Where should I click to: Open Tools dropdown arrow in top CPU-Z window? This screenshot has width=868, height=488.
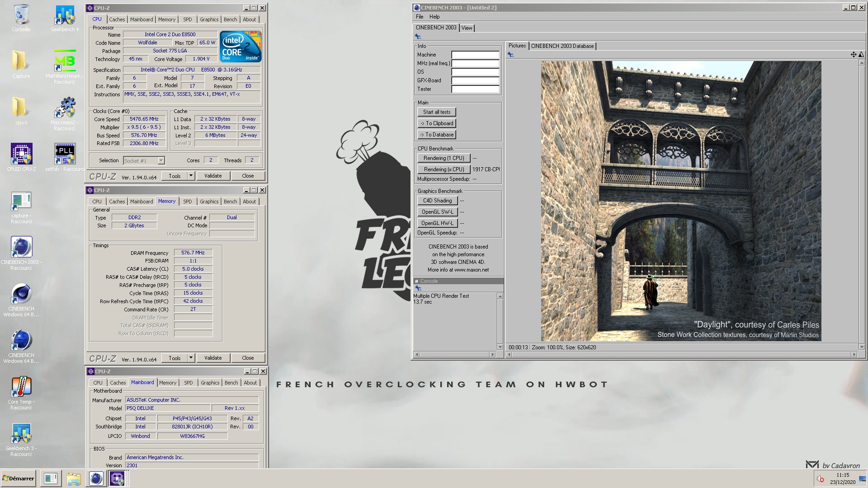coord(191,176)
